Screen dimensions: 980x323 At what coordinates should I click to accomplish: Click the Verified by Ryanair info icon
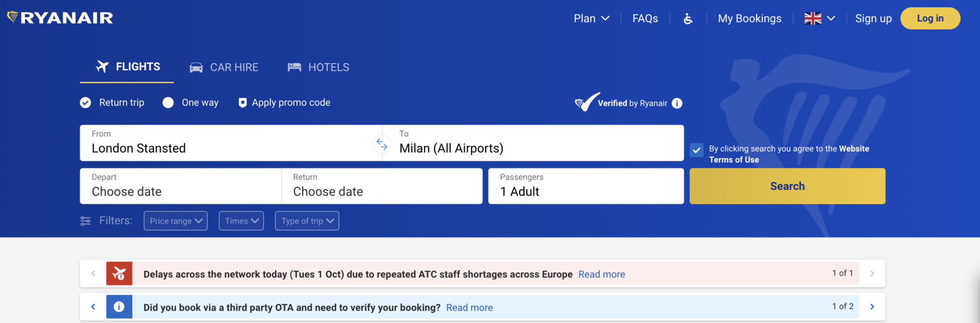678,103
